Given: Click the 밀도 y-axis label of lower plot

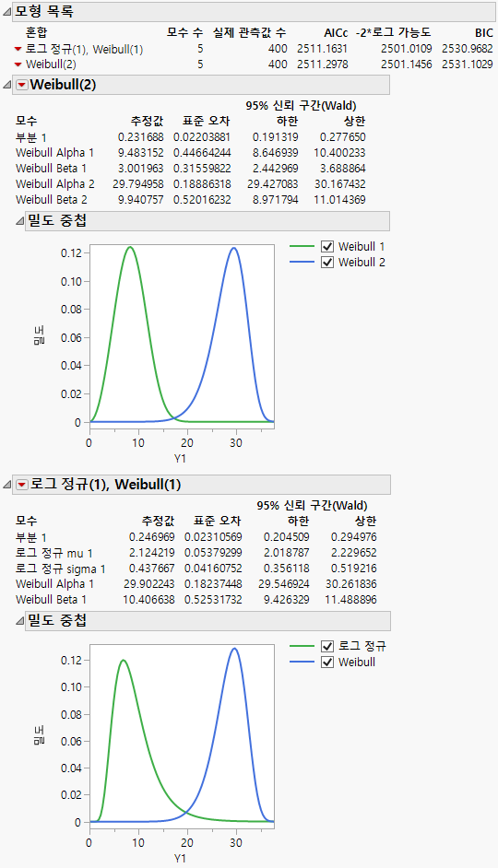Looking at the screenshot, I should [39, 735].
